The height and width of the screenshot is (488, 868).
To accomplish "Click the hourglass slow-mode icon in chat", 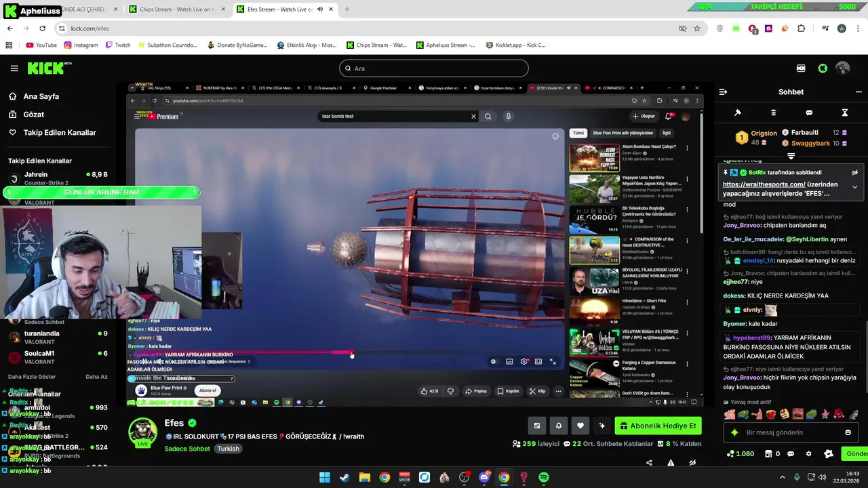I will [x=845, y=113].
